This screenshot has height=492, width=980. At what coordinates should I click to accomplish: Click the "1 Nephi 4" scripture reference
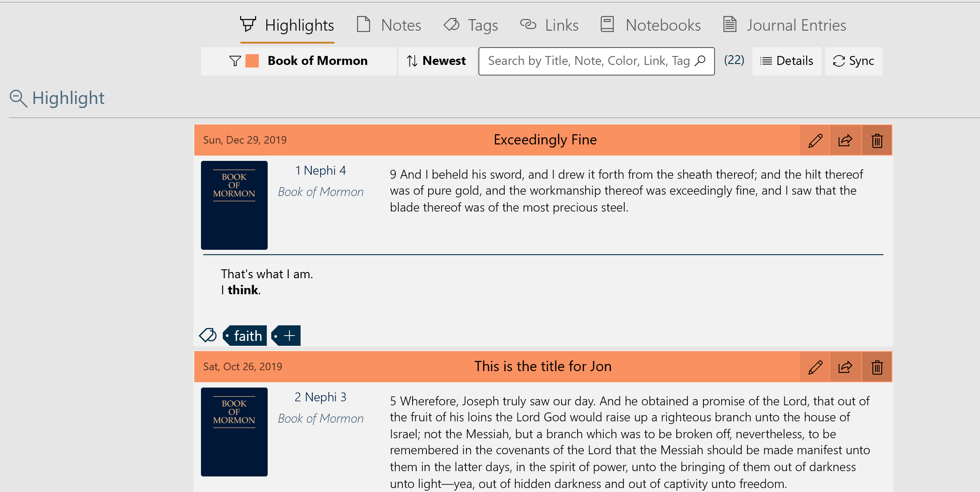(321, 170)
